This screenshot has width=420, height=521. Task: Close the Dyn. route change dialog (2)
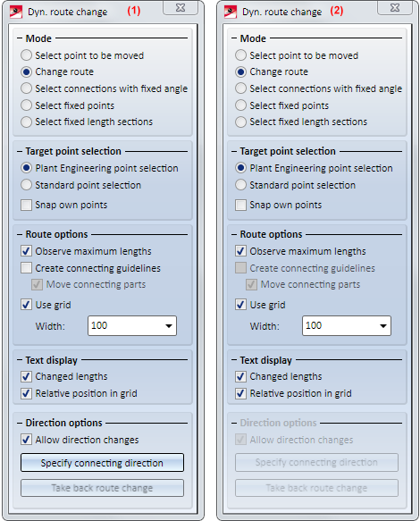coord(395,8)
